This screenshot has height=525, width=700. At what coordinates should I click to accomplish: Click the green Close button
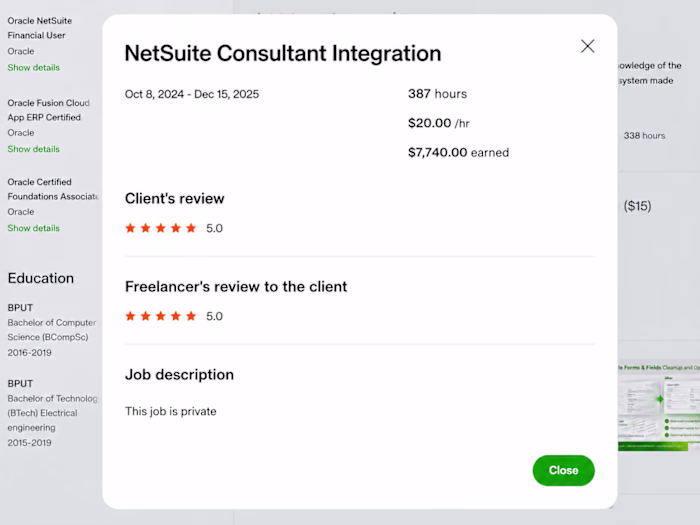[563, 470]
